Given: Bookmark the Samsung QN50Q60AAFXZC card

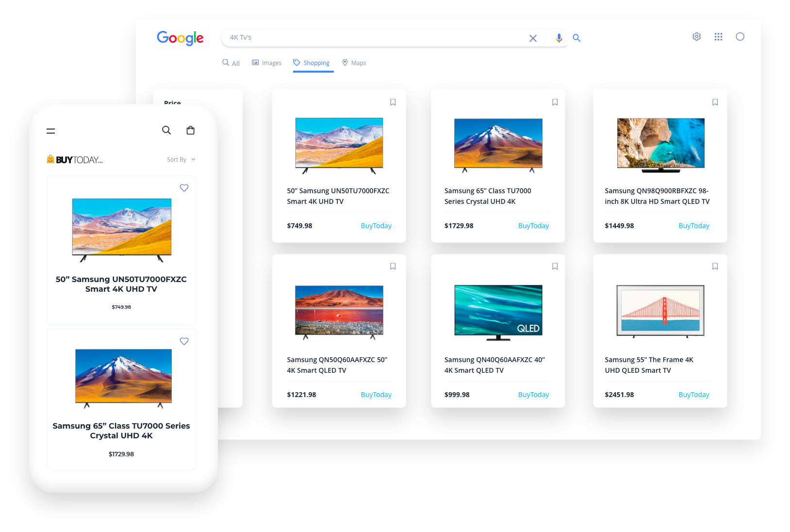Looking at the screenshot, I should pos(393,266).
